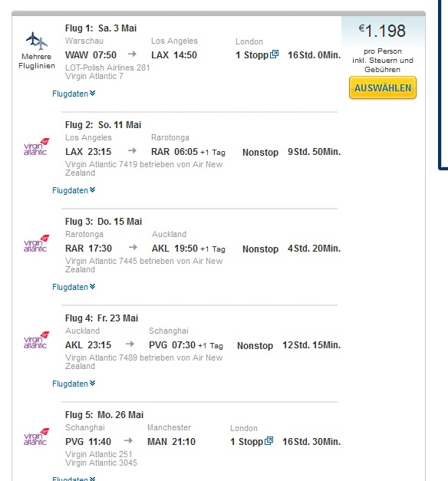The width and height of the screenshot is (448, 481).
Task: Click Nonstop label on Flug 3
Action: (260, 249)
